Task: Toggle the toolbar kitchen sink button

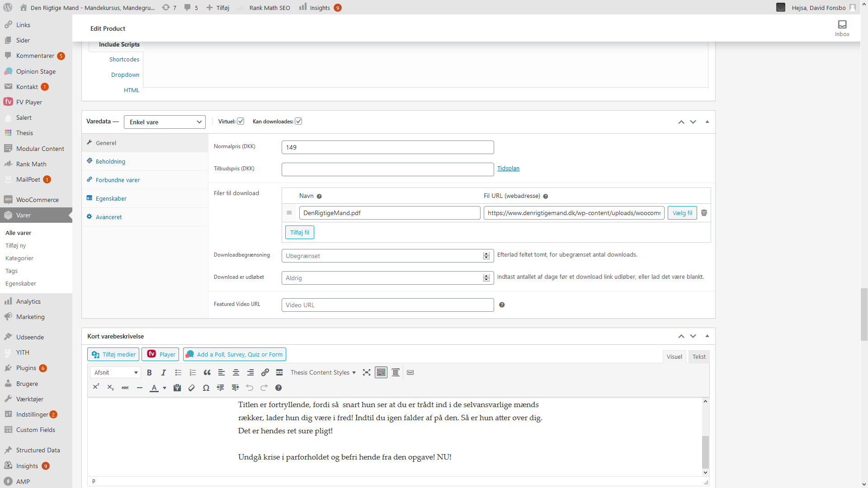Action: coord(381,373)
